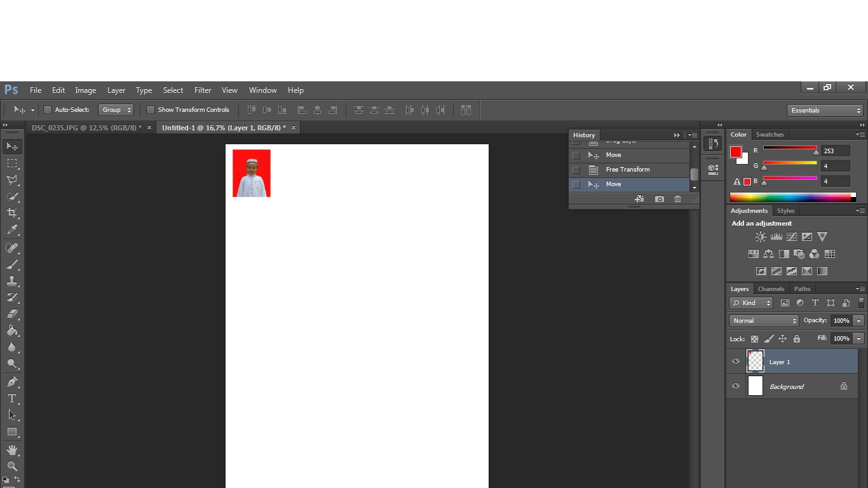
Task: Add an Invert adjustment
Action: pos(761,271)
